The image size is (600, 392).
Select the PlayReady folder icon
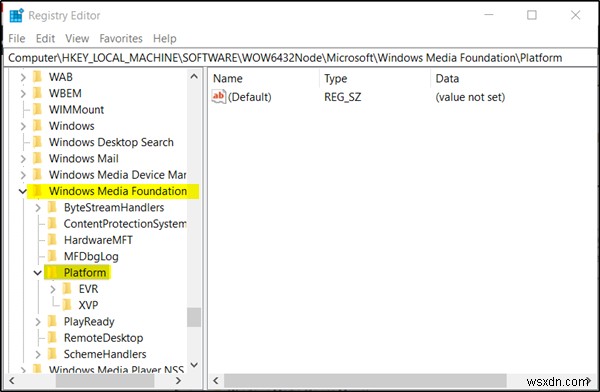point(52,321)
